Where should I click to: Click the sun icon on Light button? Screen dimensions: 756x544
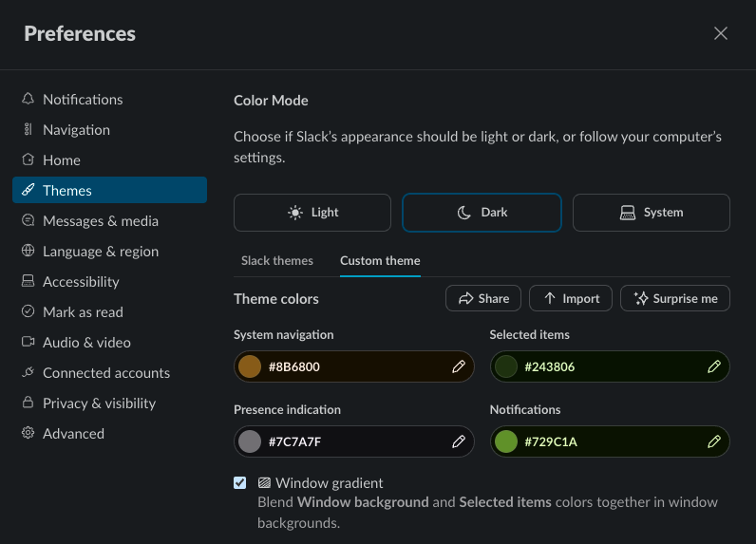pos(295,213)
